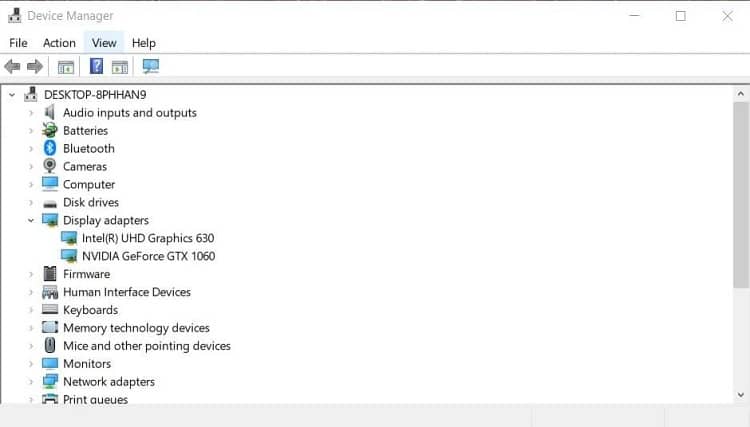Click the Batteries category icon
750x427 pixels.
(50, 130)
